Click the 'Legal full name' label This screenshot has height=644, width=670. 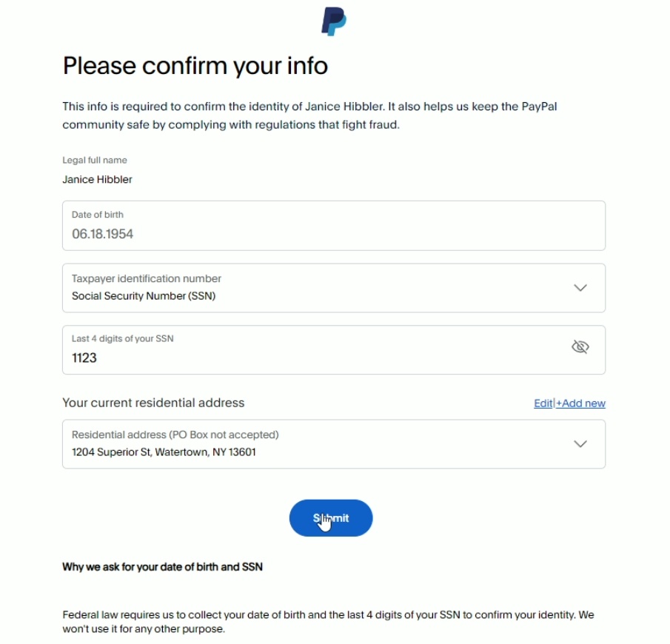click(95, 160)
